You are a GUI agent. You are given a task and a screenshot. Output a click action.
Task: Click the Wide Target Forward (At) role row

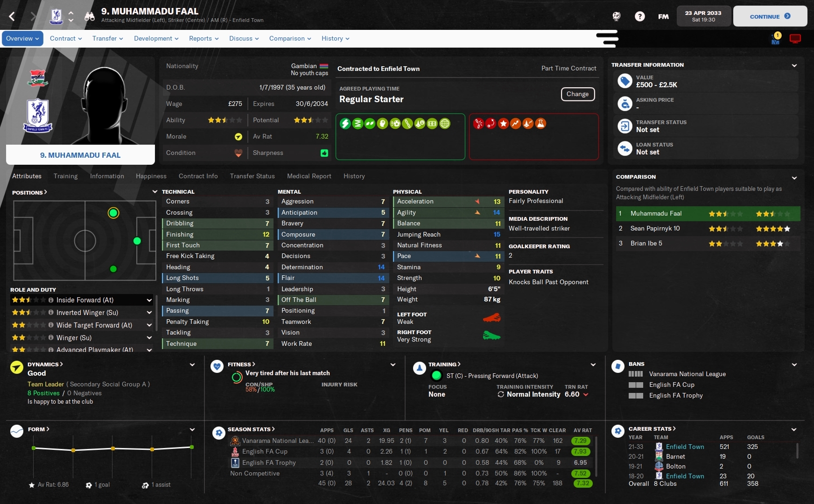click(x=82, y=325)
